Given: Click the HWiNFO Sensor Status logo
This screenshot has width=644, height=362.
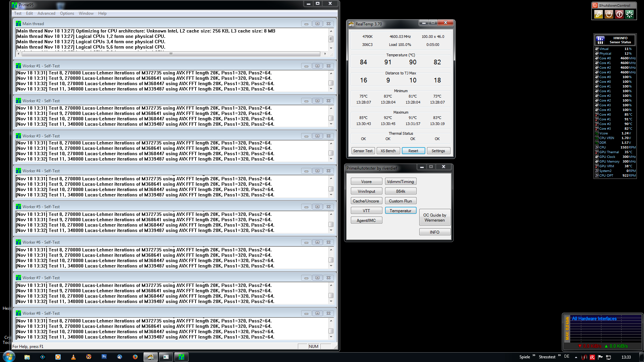Looking at the screenshot, I should pyautogui.click(x=600, y=40).
